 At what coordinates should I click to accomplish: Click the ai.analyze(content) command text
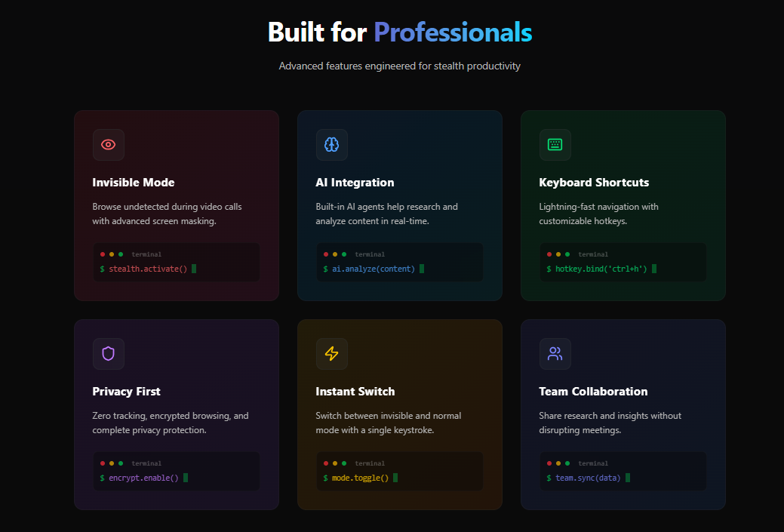click(x=374, y=269)
